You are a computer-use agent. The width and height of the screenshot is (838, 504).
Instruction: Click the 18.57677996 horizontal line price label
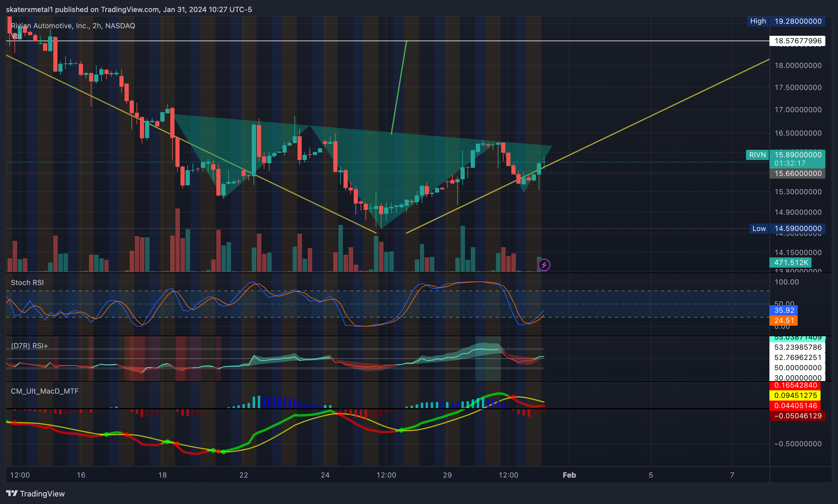(798, 41)
